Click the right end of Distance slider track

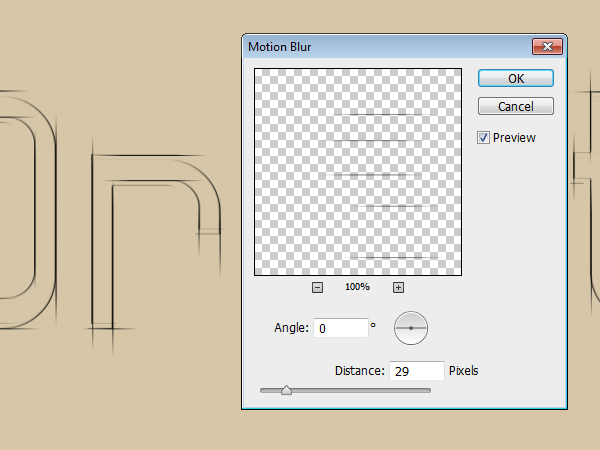[428, 390]
